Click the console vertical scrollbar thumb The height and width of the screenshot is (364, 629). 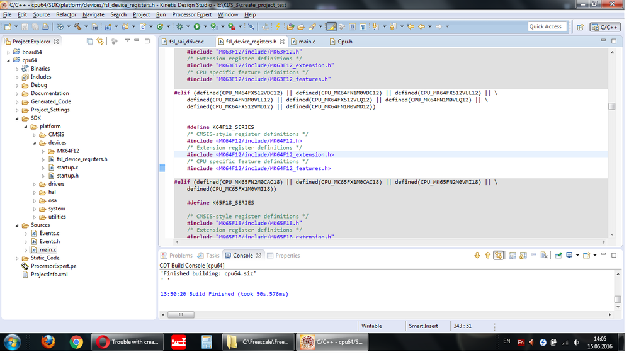[618, 299]
